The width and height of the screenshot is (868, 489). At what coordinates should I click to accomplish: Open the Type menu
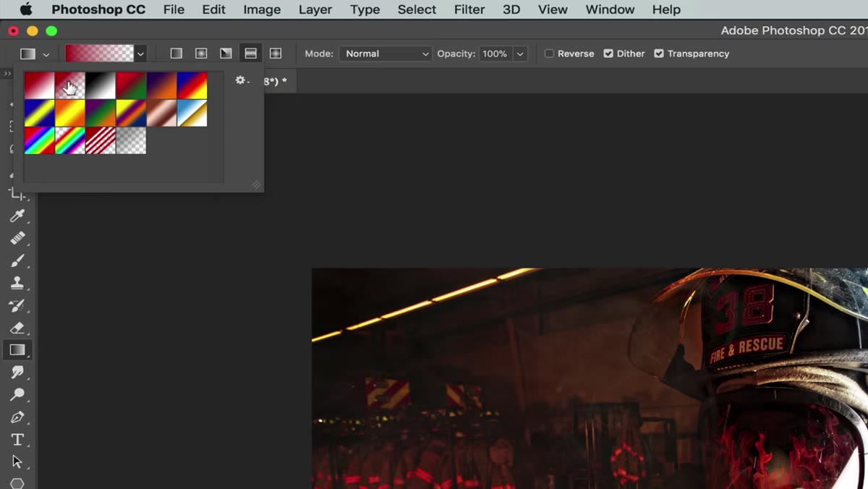pyautogui.click(x=365, y=9)
